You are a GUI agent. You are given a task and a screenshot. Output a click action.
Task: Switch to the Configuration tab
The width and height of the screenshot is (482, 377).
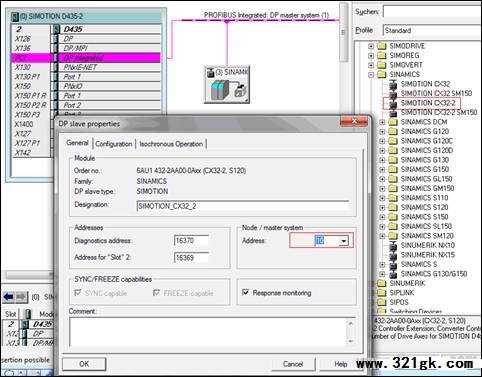click(114, 144)
